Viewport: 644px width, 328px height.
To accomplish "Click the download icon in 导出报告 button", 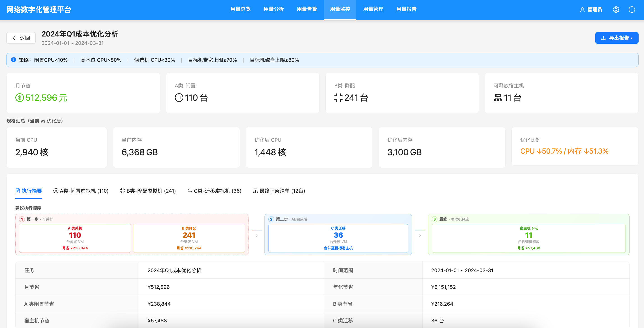I will point(603,38).
